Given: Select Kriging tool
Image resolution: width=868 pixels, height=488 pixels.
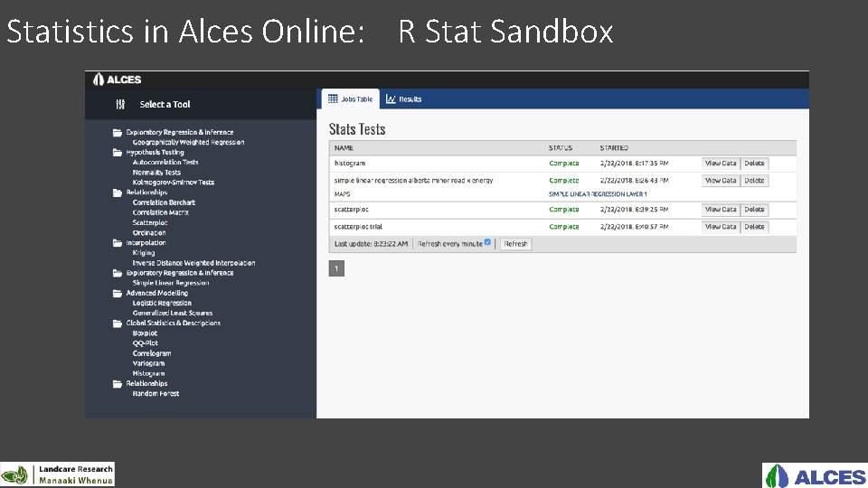Looking at the screenshot, I should (144, 253).
